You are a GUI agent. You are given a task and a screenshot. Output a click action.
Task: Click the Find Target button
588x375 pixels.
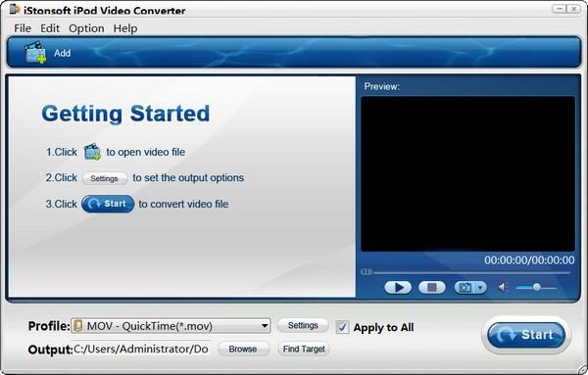[x=304, y=349]
